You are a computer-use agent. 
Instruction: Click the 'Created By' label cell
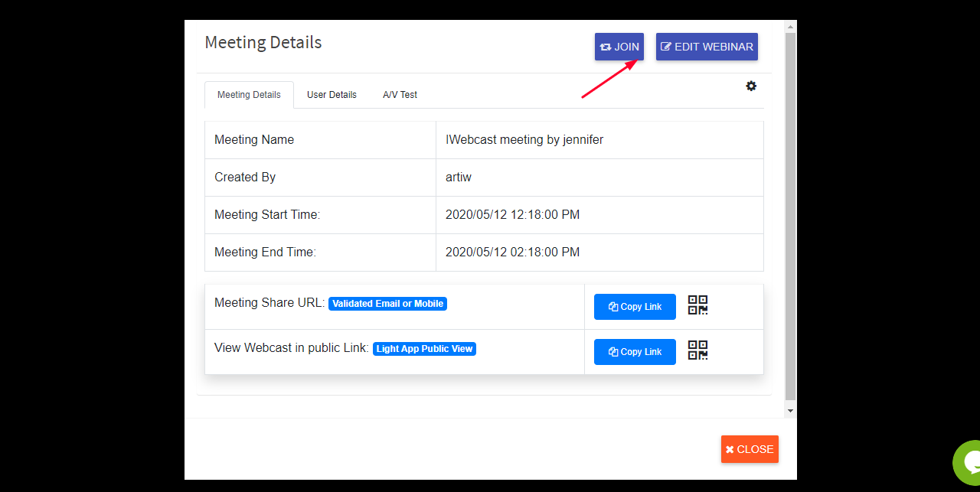(x=320, y=178)
